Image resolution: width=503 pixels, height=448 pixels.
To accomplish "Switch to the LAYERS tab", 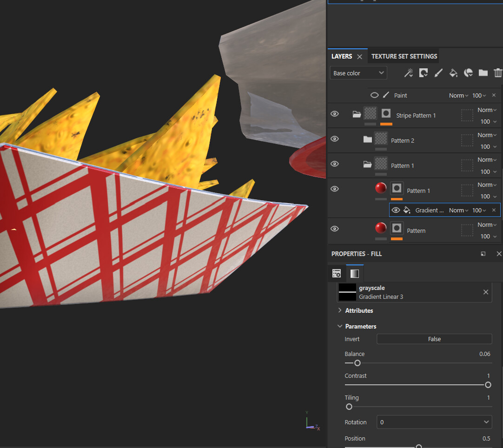I will pyautogui.click(x=342, y=56).
